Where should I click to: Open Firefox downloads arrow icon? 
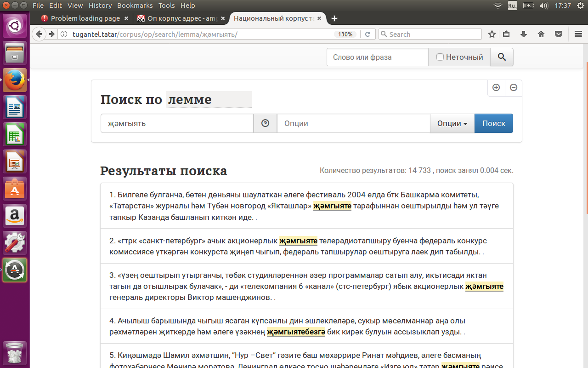coord(524,34)
